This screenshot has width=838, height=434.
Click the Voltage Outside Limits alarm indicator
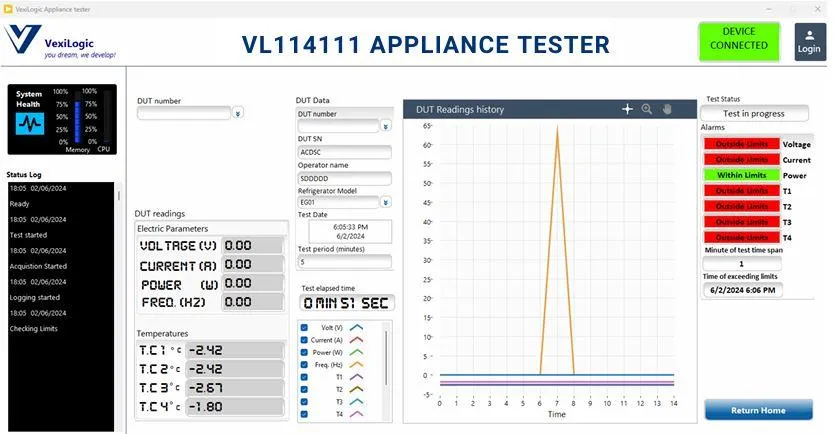click(742, 144)
